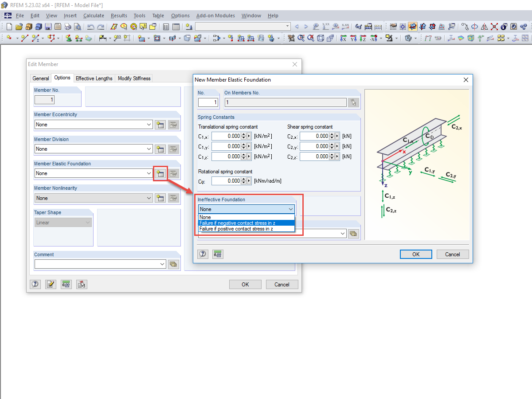This screenshot has height=399, width=532.
Task: Click the info icon in top toolbar
Action: point(504,27)
